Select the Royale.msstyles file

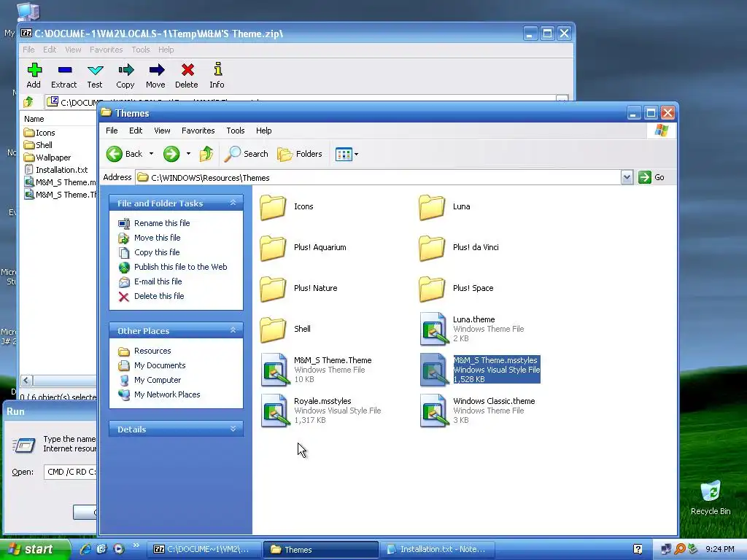click(321, 411)
